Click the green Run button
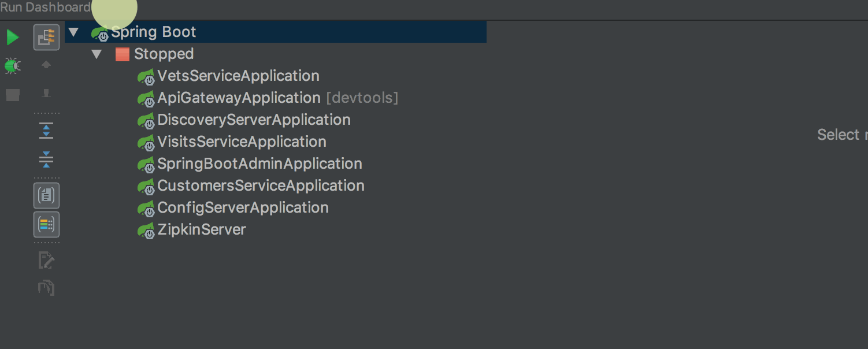 [12, 38]
